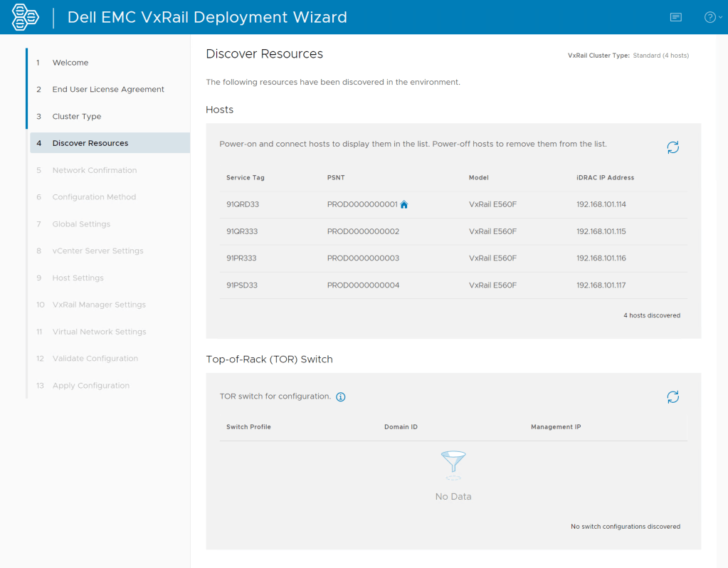
Task: Open the help dropdown menu
Action: pos(713,17)
